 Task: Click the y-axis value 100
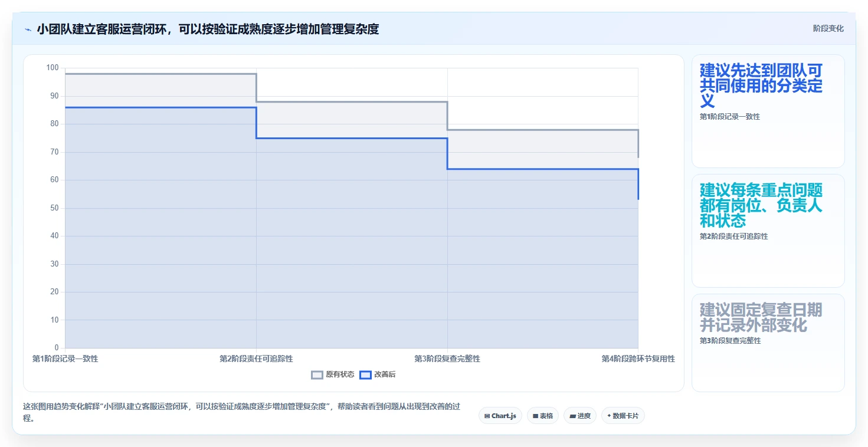(x=53, y=68)
